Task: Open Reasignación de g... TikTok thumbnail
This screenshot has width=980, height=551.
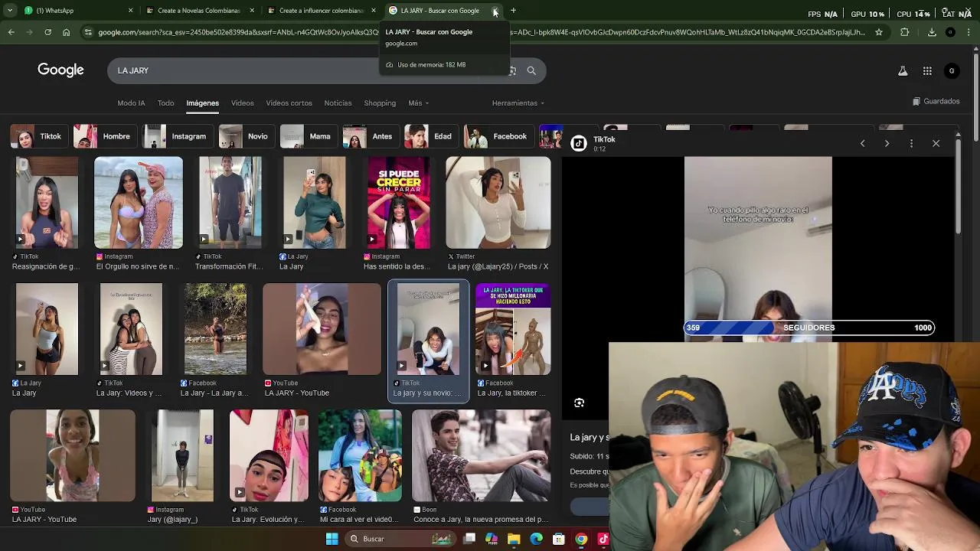Action: click(47, 203)
